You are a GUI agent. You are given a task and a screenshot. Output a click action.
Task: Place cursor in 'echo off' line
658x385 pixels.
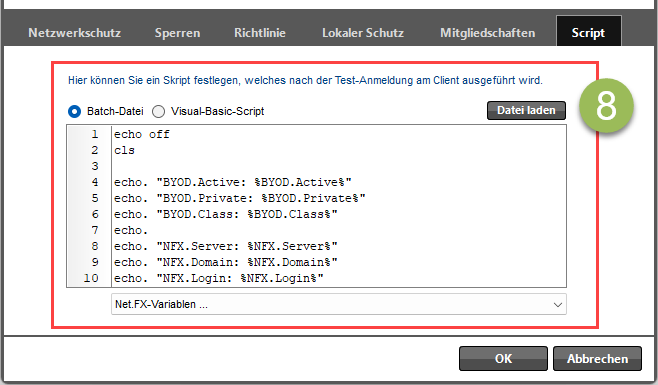pyautogui.click(x=142, y=134)
